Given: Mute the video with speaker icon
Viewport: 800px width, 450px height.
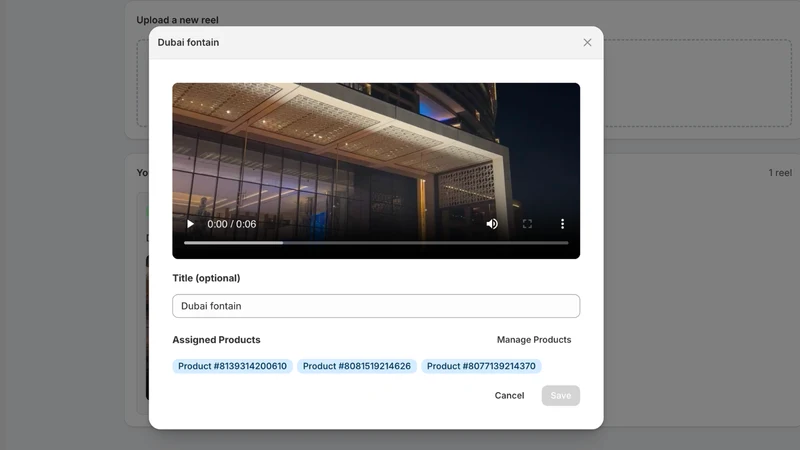Looking at the screenshot, I should click(x=492, y=224).
